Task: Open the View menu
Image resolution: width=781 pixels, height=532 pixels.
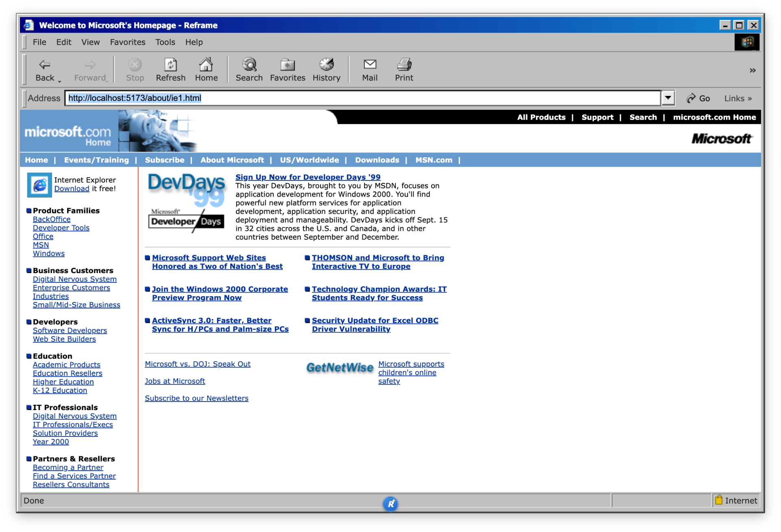Action: click(90, 42)
